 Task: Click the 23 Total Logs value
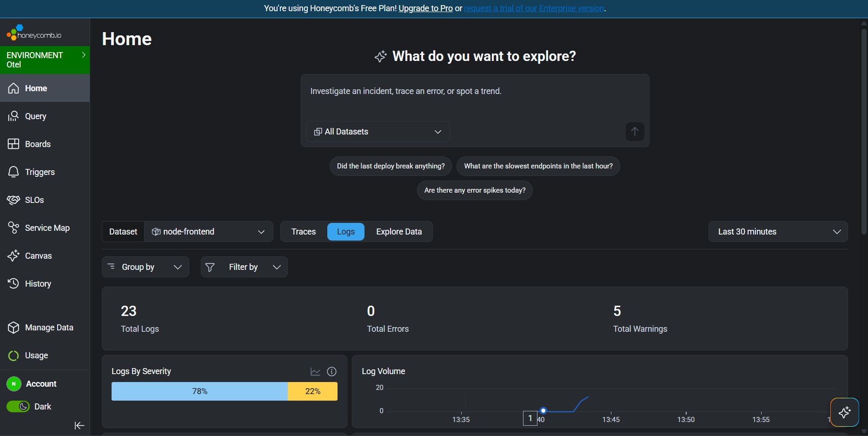click(129, 311)
